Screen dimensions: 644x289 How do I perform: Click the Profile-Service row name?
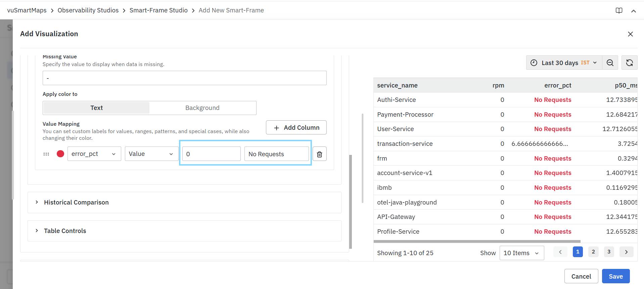[398, 232]
